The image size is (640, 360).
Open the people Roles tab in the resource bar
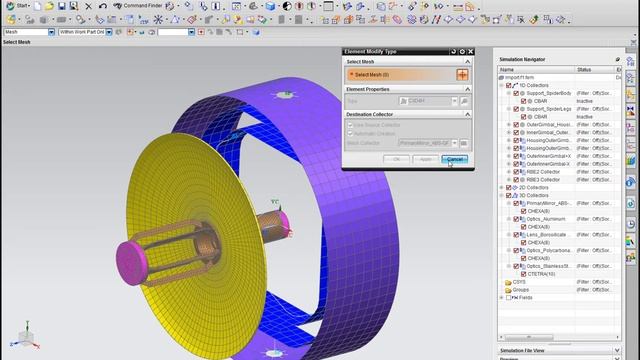[x=631, y=257]
